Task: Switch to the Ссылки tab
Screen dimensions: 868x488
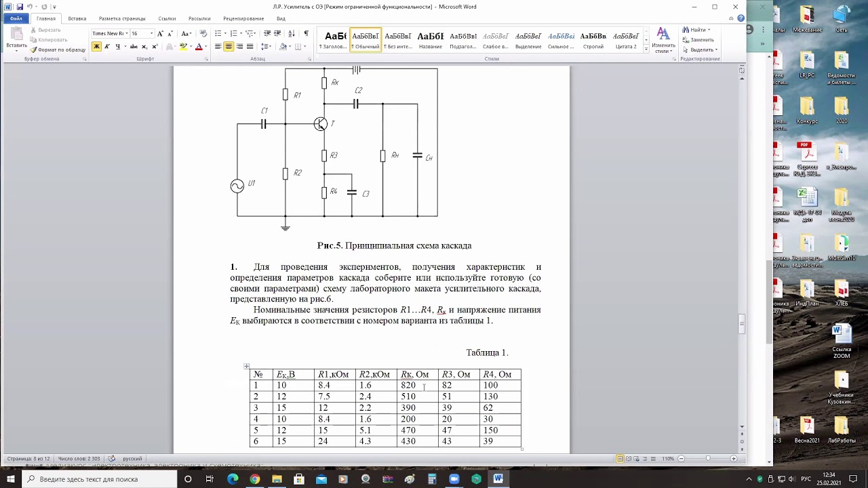Action: point(167,19)
